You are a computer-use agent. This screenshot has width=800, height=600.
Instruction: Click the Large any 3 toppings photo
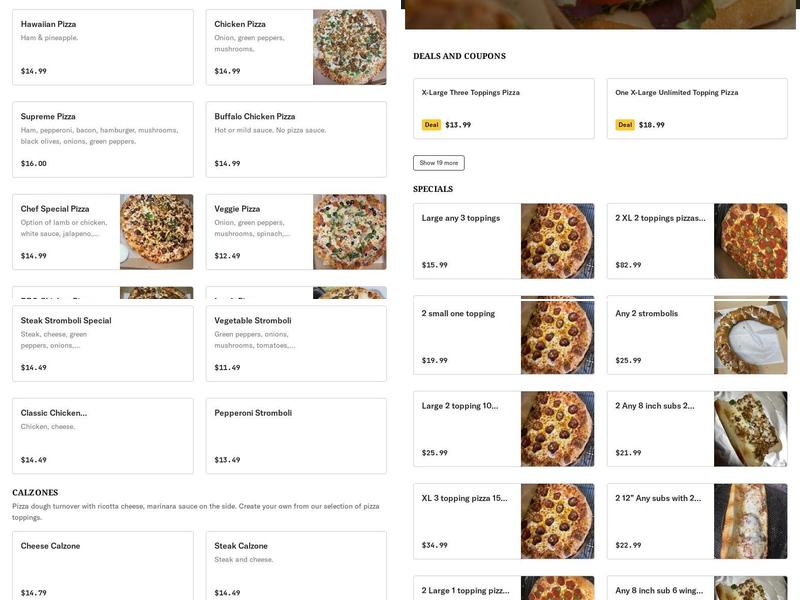[557, 241]
